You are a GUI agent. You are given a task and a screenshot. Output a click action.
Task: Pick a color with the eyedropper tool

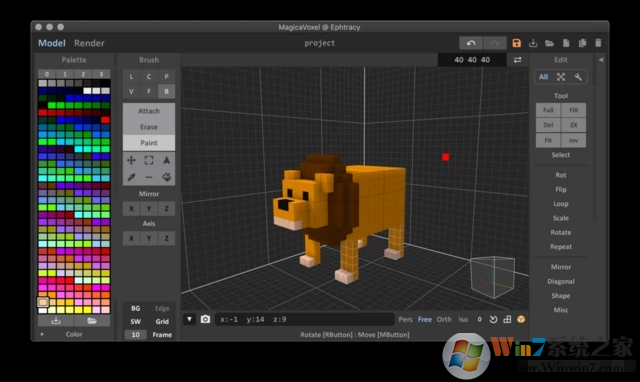click(131, 177)
